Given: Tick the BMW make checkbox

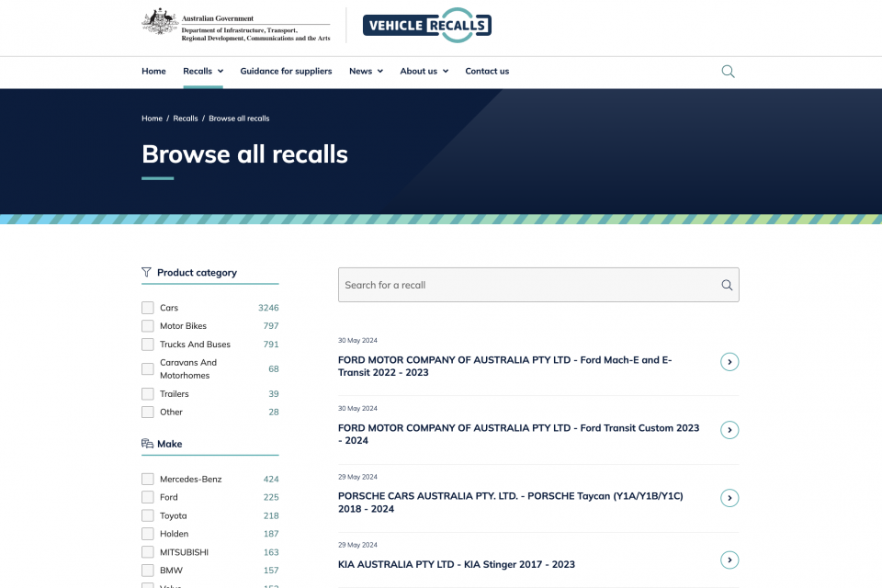Looking at the screenshot, I should tap(148, 571).
